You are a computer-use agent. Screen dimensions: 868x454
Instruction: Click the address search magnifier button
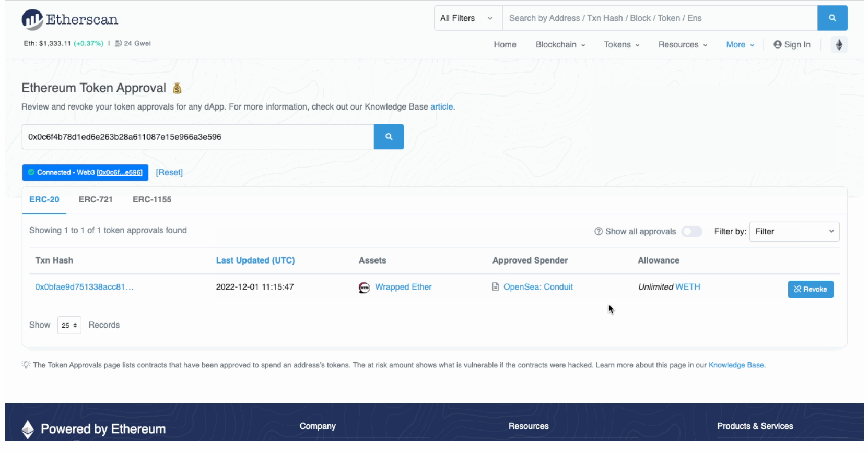point(389,137)
